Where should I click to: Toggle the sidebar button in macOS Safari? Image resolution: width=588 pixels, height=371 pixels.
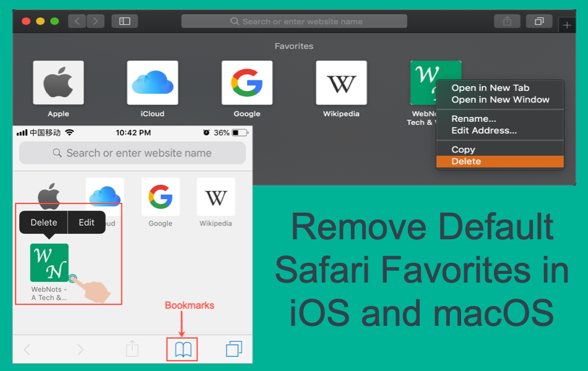point(124,21)
